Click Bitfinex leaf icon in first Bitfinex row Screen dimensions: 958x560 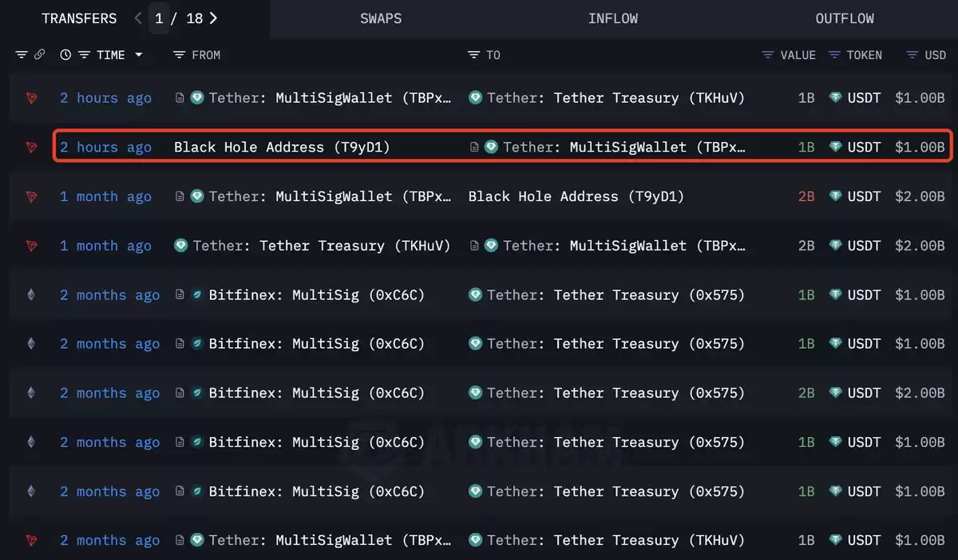(196, 295)
